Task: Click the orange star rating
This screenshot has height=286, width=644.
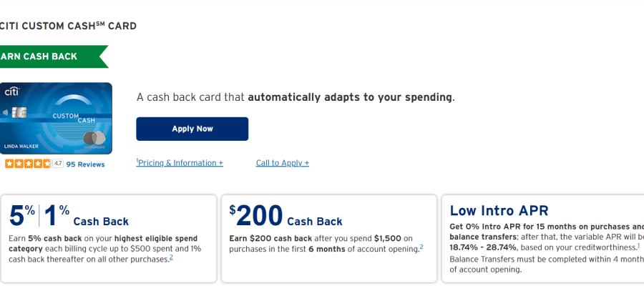Action: [x=27, y=164]
